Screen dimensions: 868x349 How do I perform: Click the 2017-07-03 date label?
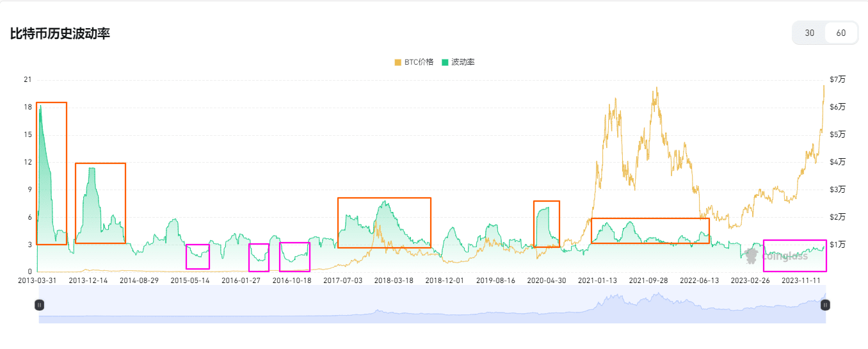(x=343, y=280)
